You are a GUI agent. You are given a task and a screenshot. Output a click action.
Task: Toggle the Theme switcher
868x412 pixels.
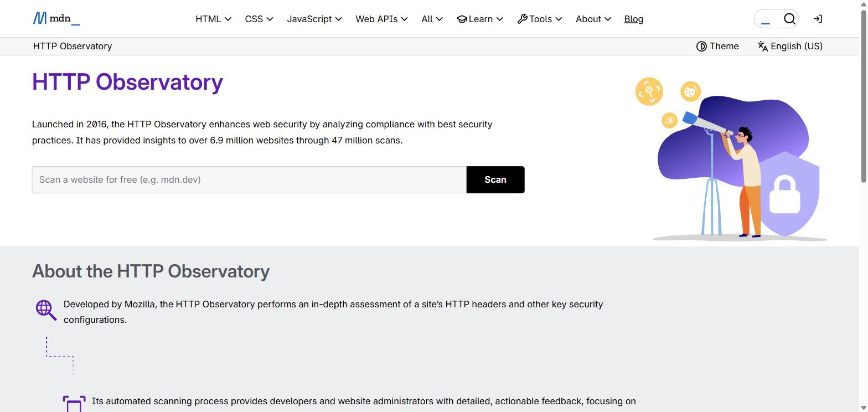click(x=717, y=46)
